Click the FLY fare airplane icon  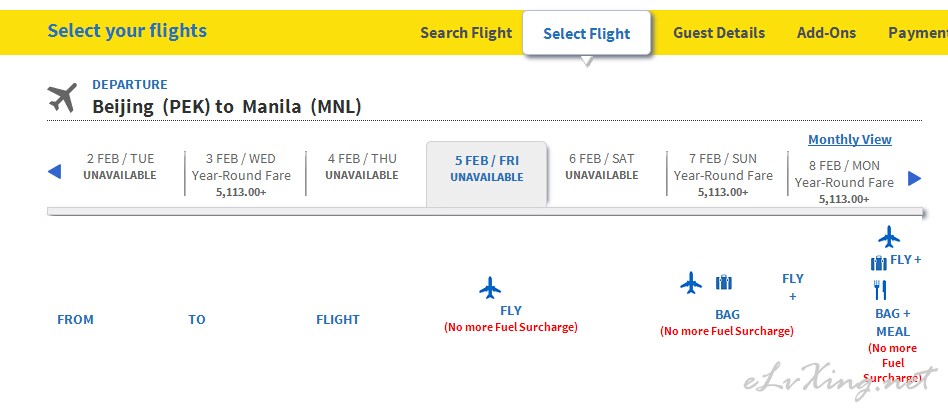(490, 288)
